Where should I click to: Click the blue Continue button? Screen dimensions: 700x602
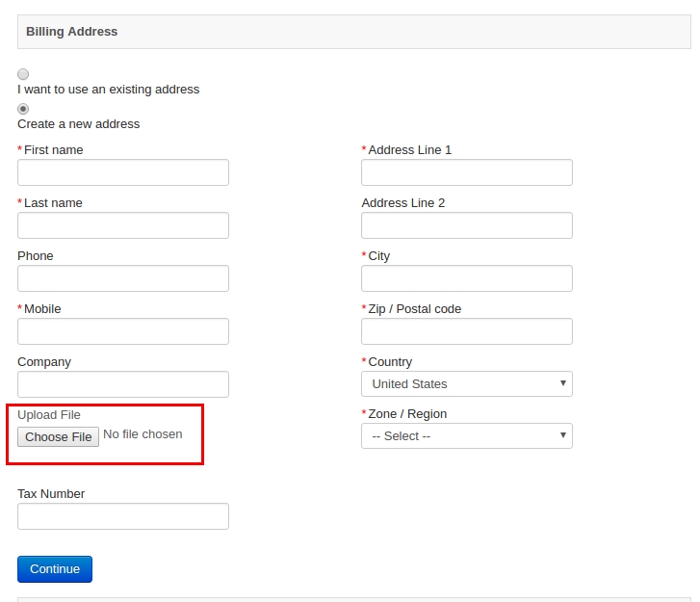click(x=55, y=569)
